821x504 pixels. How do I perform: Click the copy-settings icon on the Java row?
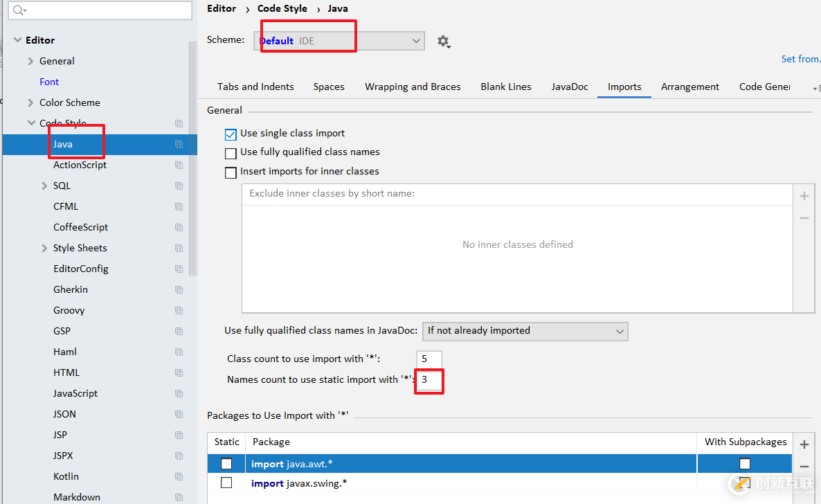click(179, 144)
